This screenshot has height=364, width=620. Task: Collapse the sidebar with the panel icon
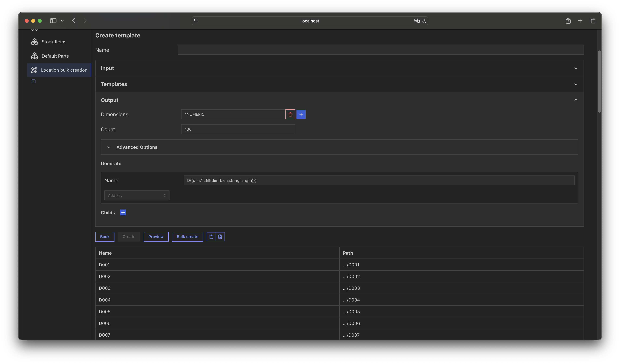(x=34, y=81)
